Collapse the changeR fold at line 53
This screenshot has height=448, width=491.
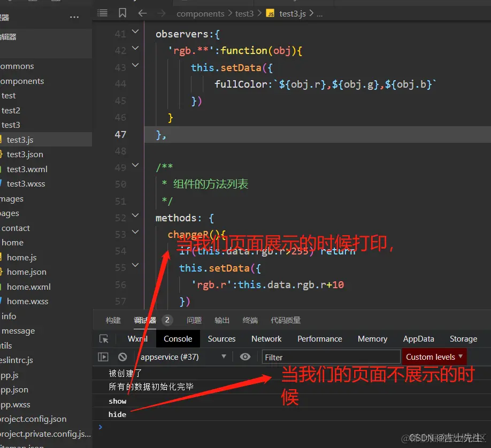(135, 232)
